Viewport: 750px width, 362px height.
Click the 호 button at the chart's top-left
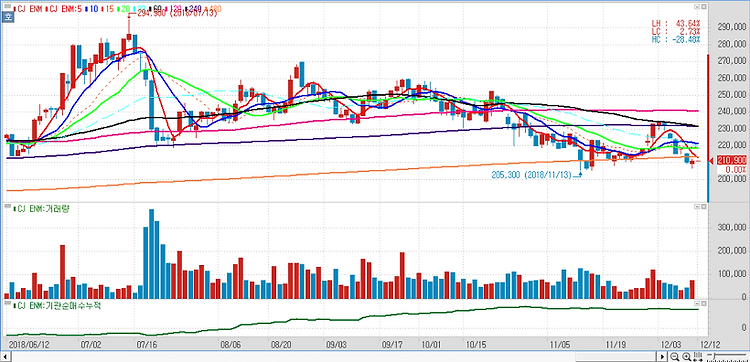[x=8, y=17]
